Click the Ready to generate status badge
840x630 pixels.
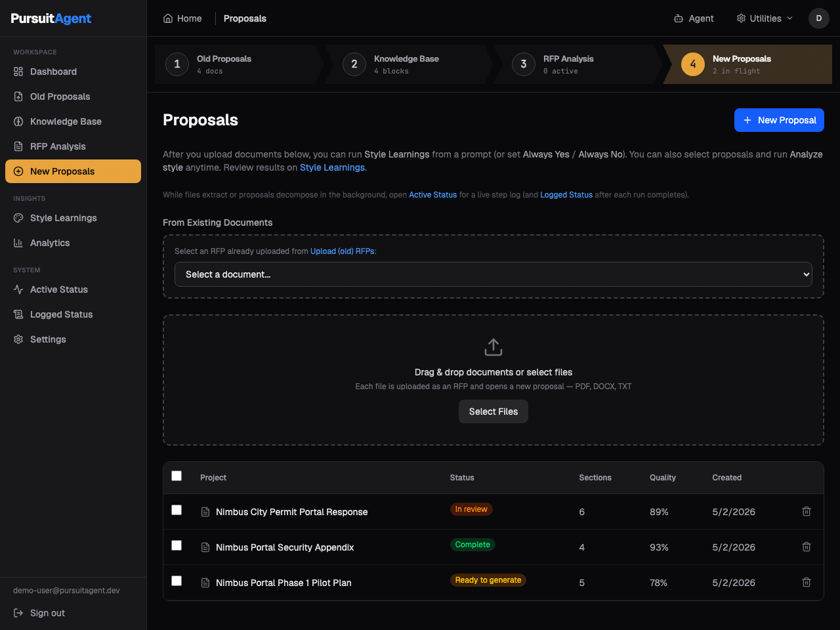click(x=488, y=580)
